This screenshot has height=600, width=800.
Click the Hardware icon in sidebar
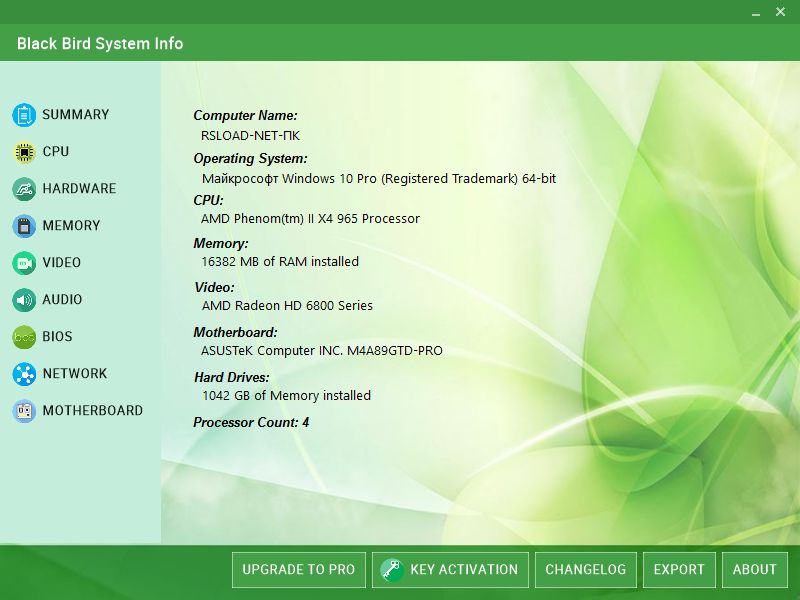tap(24, 189)
